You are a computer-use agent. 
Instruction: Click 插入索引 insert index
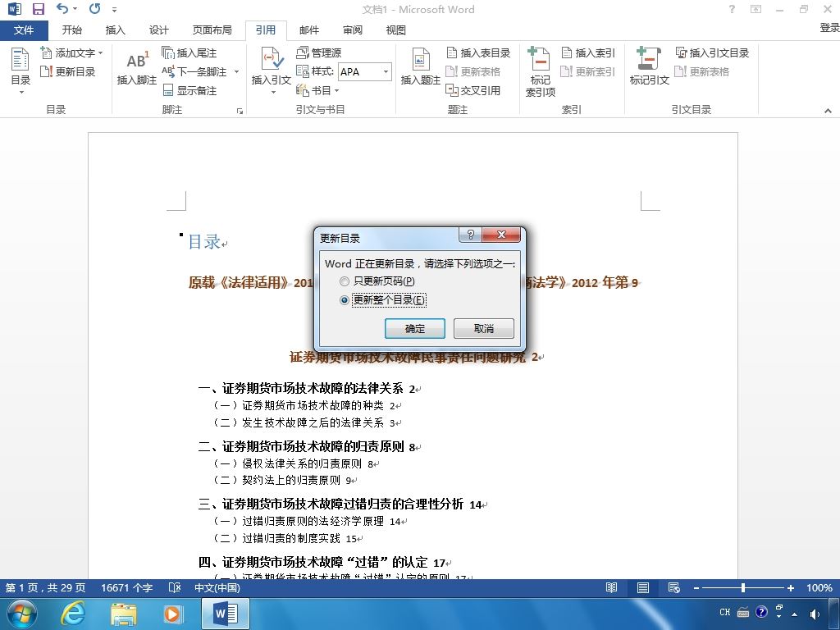coord(588,52)
